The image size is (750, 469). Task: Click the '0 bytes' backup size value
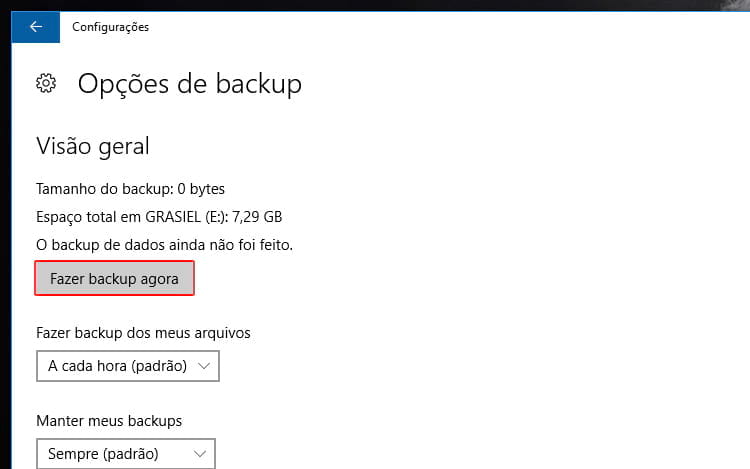click(x=201, y=189)
